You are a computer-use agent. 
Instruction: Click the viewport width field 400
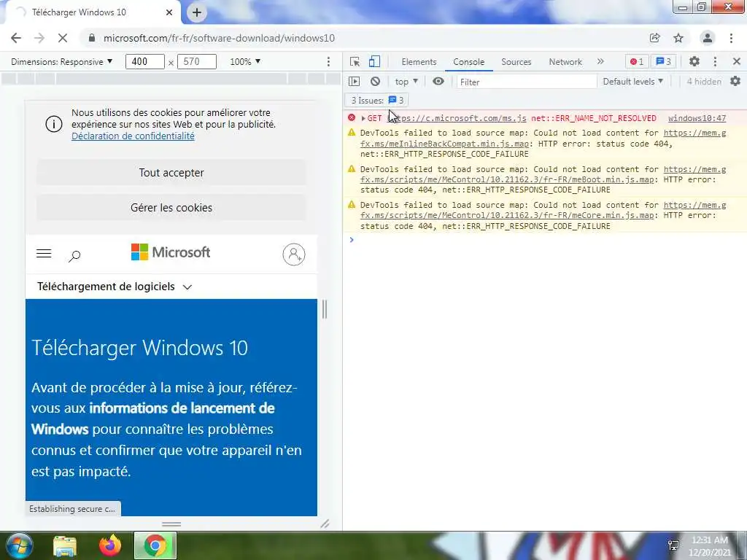pyautogui.click(x=145, y=62)
